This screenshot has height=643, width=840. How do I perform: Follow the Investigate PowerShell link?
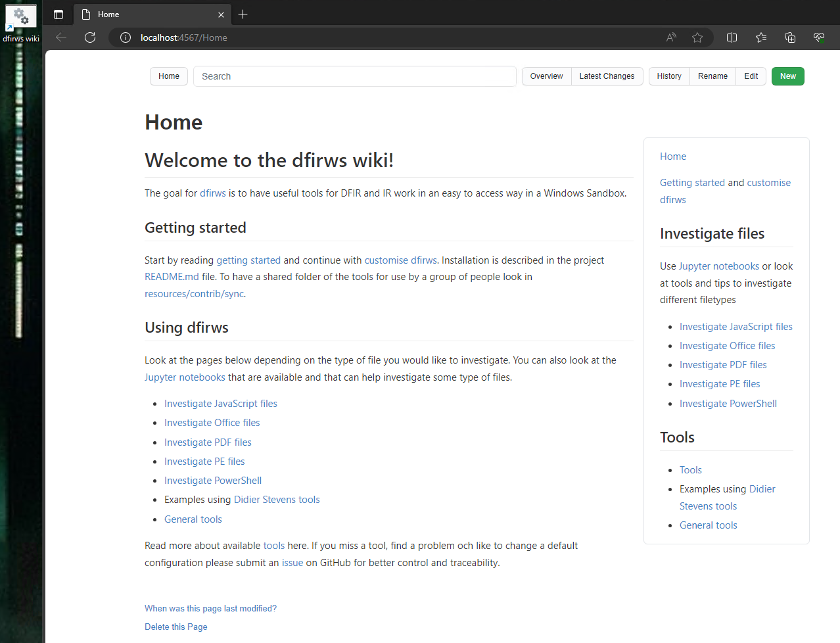coord(213,480)
